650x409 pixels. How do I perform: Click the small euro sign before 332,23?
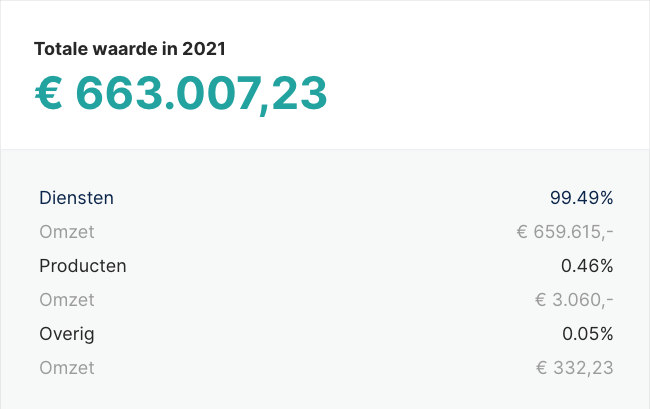pos(542,368)
